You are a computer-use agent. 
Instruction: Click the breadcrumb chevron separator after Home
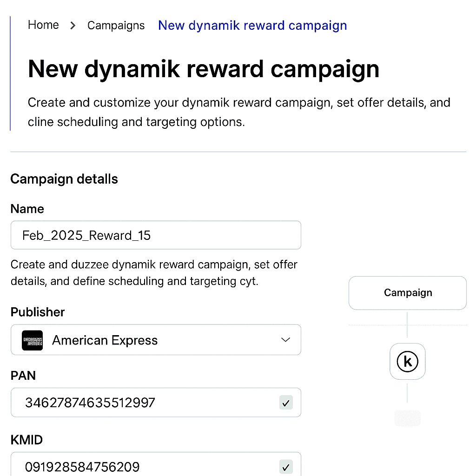click(73, 26)
